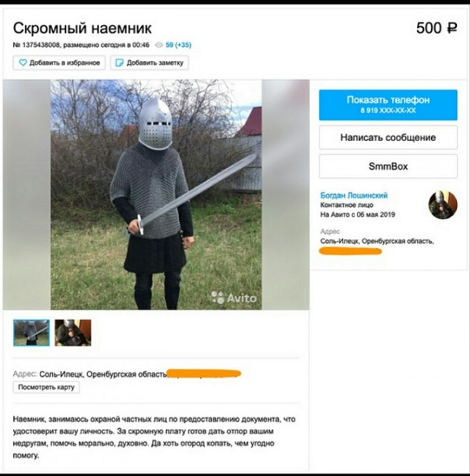Click the SmmBox button
Viewport: 470px width, 476px height.
coord(388,166)
